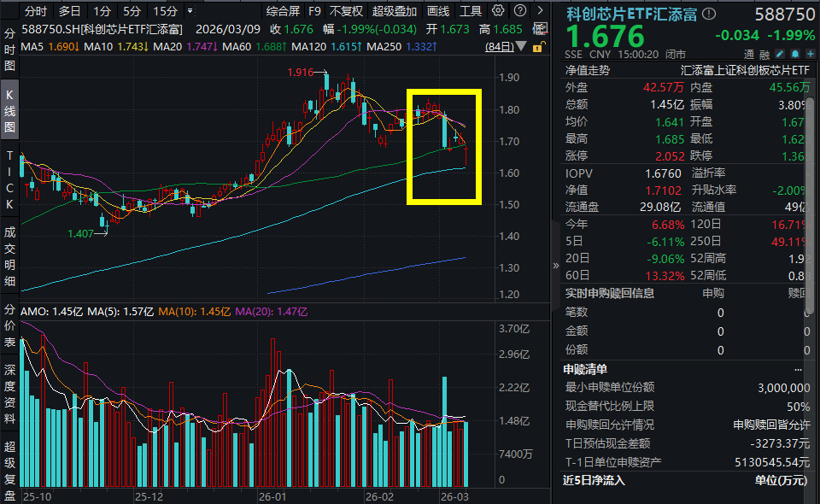Toggle the lock icon above the chart
820x504 pixels.
537,48
